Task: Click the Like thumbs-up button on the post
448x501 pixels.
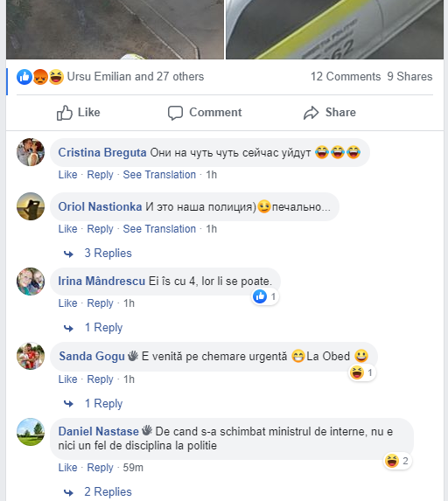Action: (79, 113)
